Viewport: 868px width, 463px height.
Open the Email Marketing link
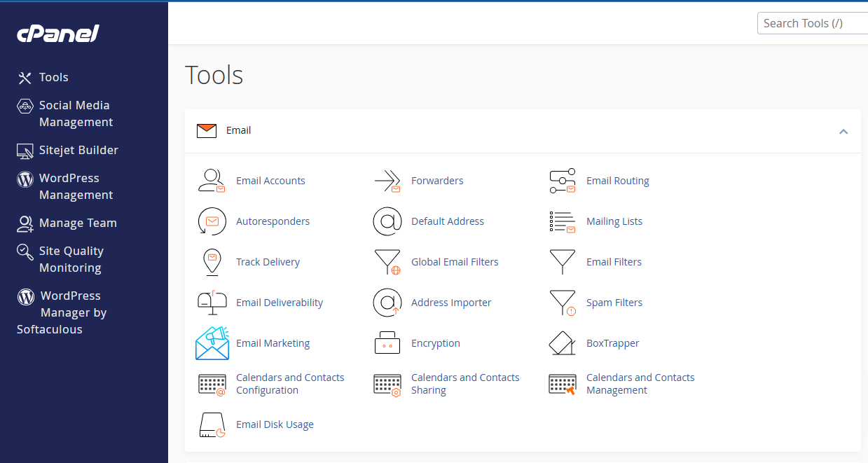coord(273,343)
